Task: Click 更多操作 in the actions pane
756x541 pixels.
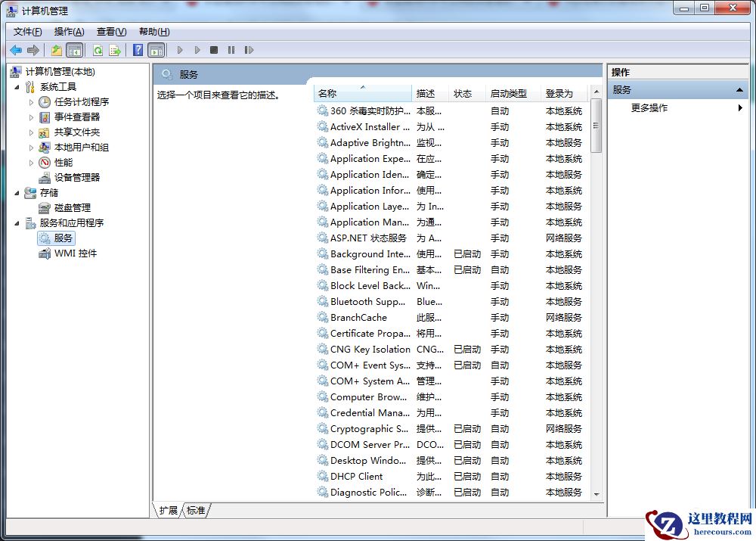Action: [649, 108]
